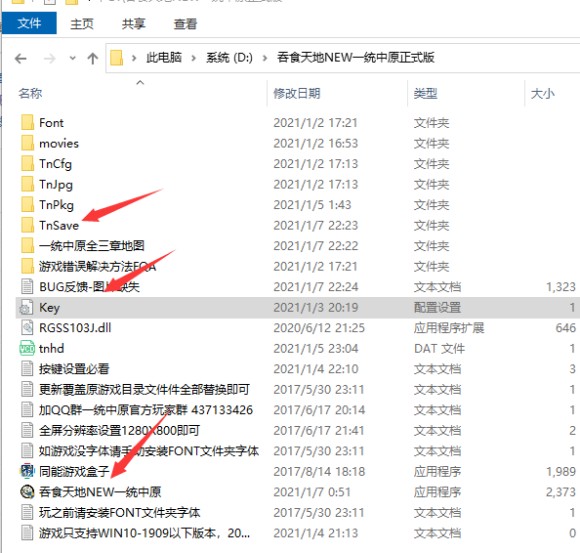Sort by 修改日期 column header
The height and width of the screenshot is (553, 580).
coord(297,93)
